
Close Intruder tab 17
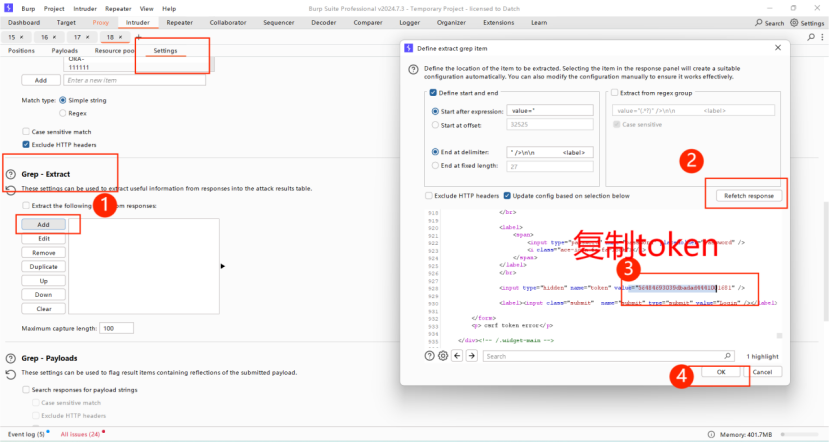pyautogui.click(x=87, y=37)
